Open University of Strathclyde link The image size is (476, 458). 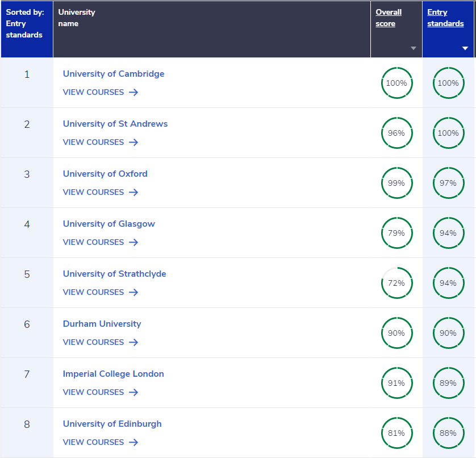(114, 274)
